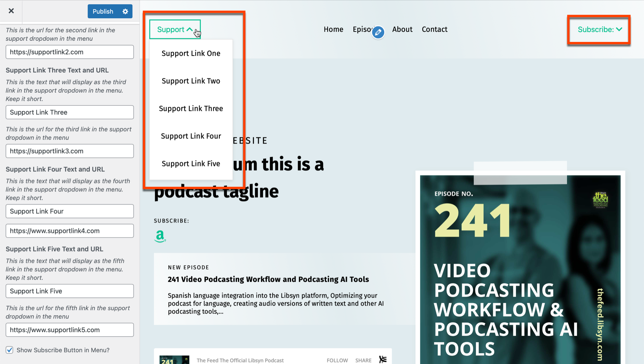
Task: Edit the Support Link Five text field
Action: pos(70,291)
